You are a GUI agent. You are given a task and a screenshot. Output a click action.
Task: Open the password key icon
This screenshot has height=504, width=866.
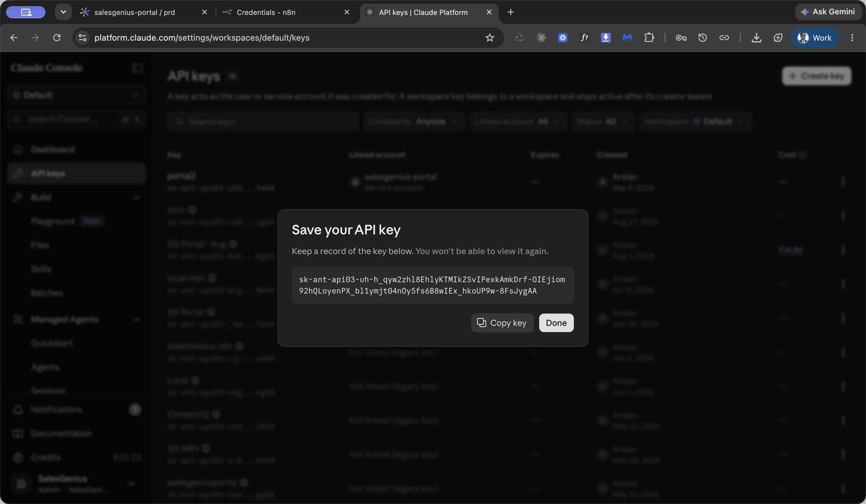(x=681, y=37)
